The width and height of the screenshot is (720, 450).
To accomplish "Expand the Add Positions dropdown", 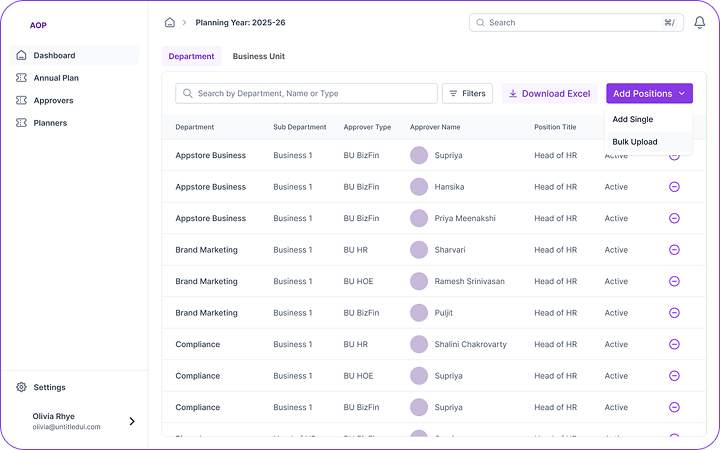I will click(x=649, y=93).
